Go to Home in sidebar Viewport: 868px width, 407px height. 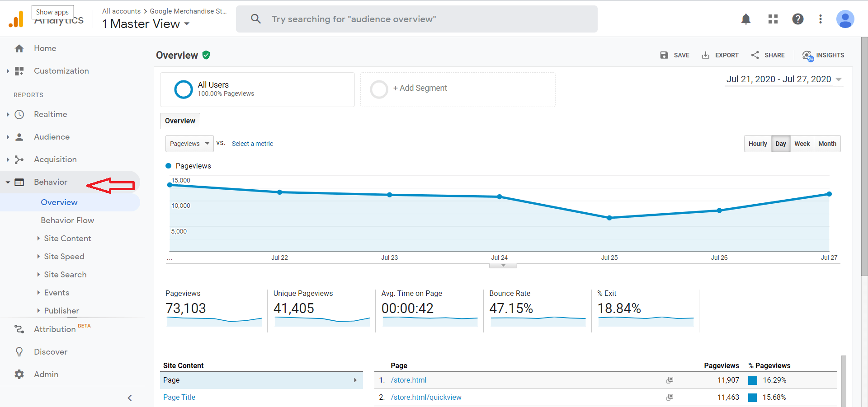(x=45, y=48)
